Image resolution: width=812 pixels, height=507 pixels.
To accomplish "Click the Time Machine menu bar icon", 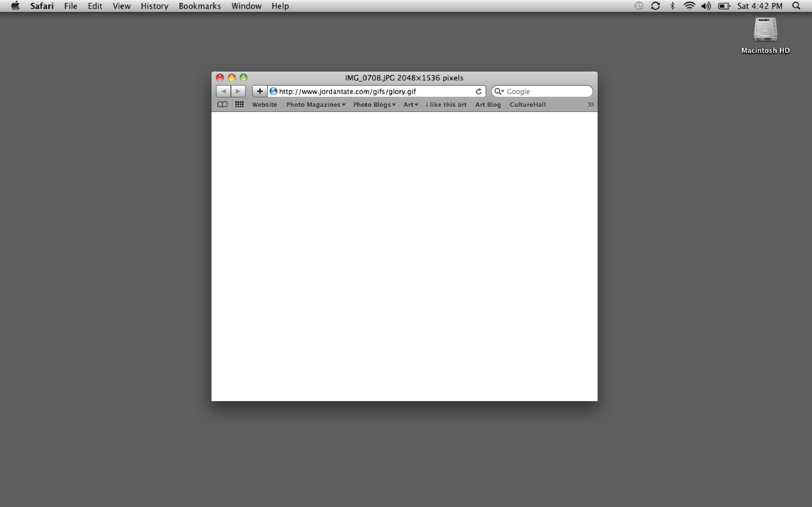I will coord(638,6).
